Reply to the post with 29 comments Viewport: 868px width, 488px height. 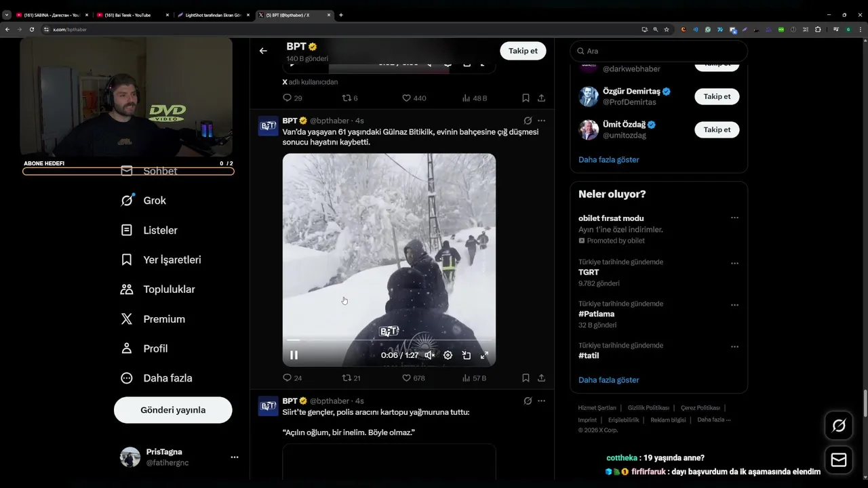click(x=292, y=98)
